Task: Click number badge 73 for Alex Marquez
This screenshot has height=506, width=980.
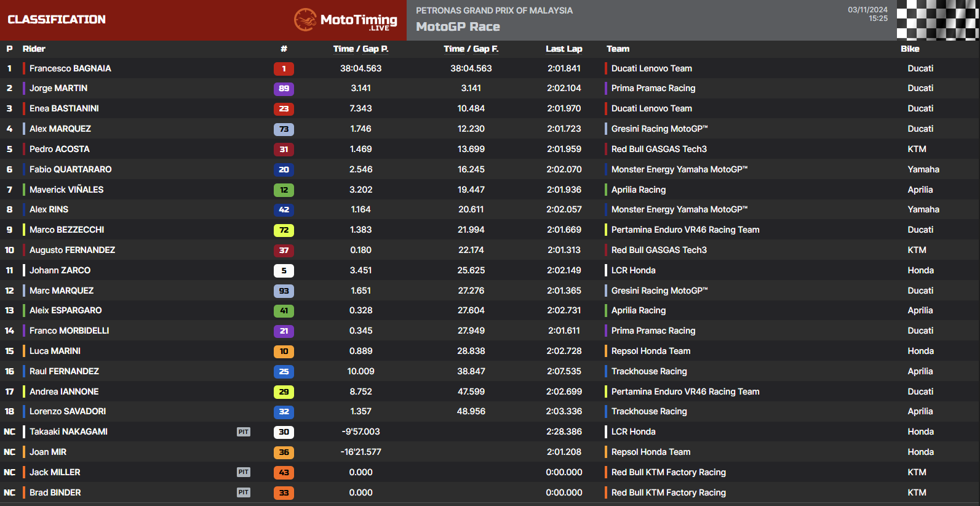Action: (x=284, y=129)
